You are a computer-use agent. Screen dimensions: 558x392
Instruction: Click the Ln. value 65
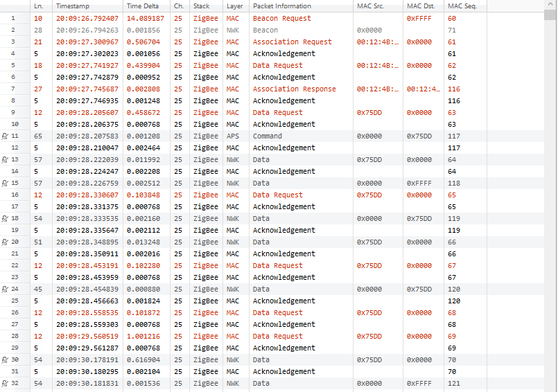pos(38,136)
